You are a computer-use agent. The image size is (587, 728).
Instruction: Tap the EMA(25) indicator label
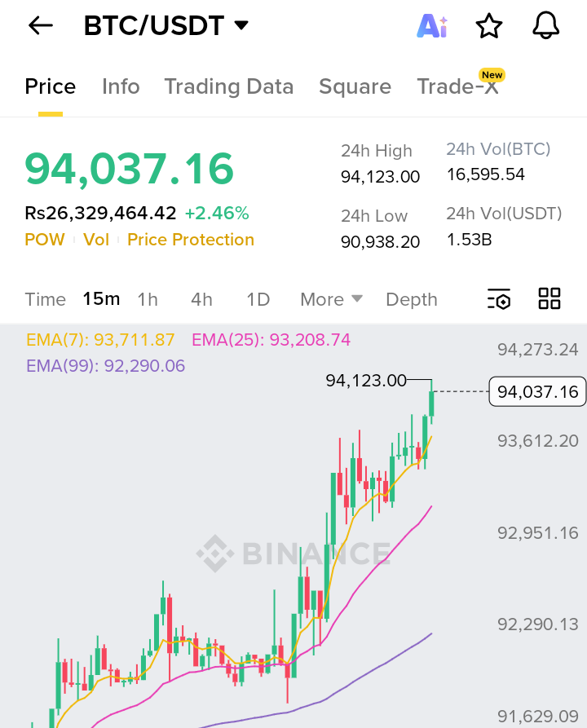(x=271, y=340)
